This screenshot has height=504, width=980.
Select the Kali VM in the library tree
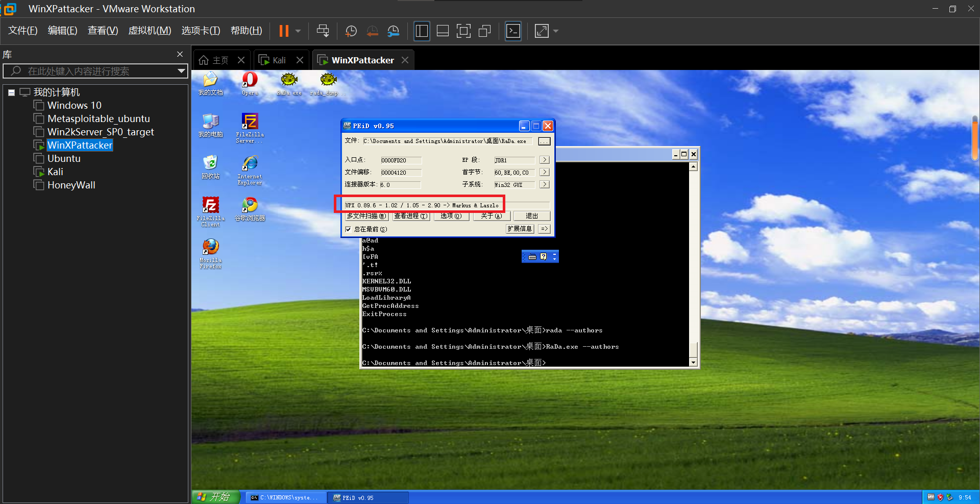[x=55, y=172]
